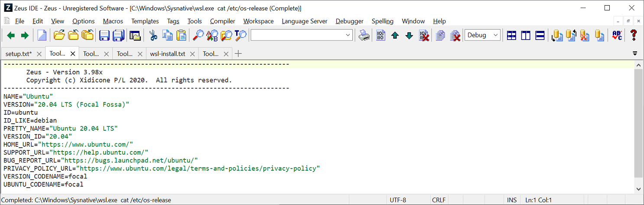Viewport: 644px width, 205px height.
Task: Click the CRLF line ending status entry
Action: click(439, 200)
